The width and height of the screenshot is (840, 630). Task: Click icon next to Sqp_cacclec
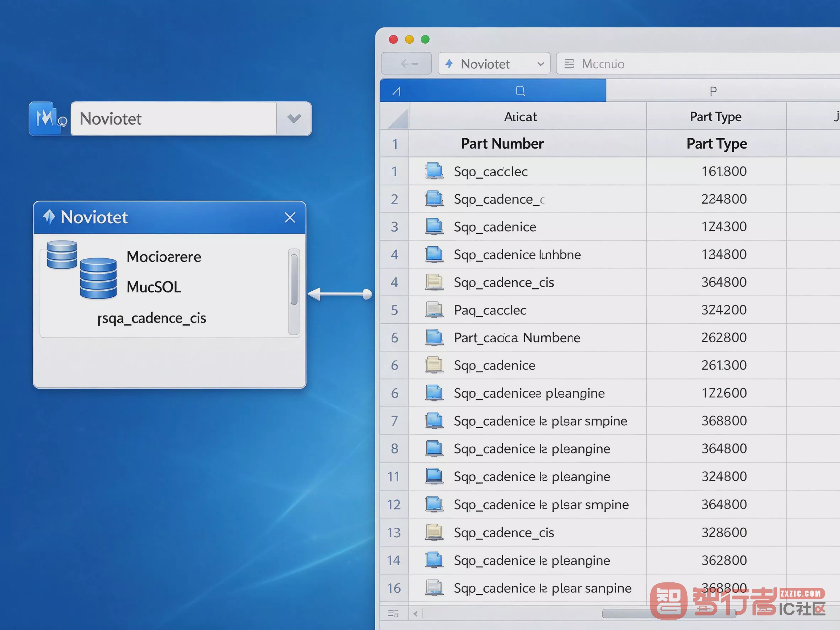coord(434,171)
